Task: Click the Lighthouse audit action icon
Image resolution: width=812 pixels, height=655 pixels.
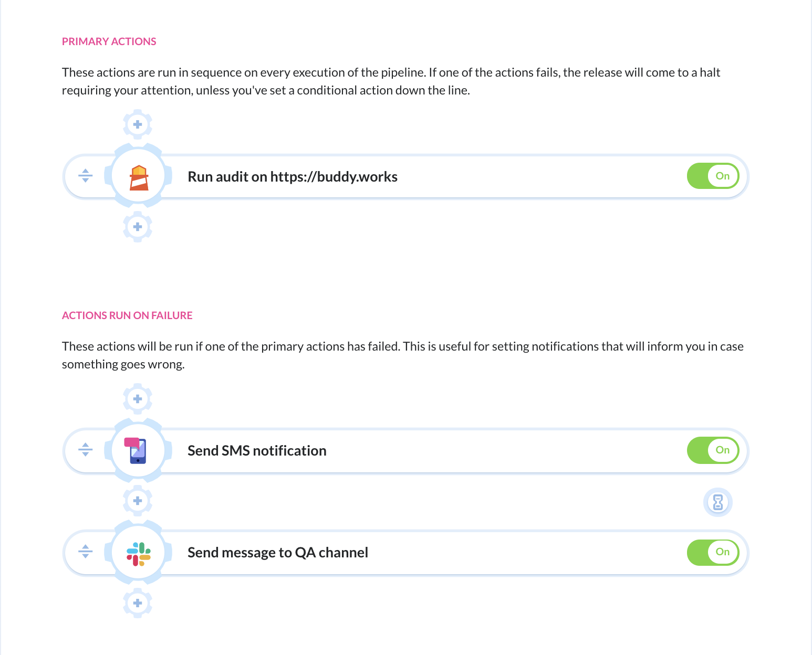Action: [139, 177]
